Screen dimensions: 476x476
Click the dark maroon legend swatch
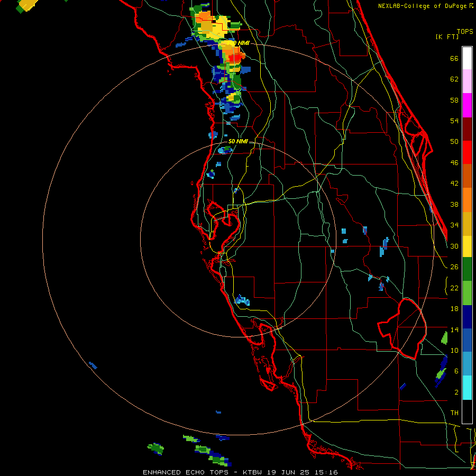click(467, 129)
